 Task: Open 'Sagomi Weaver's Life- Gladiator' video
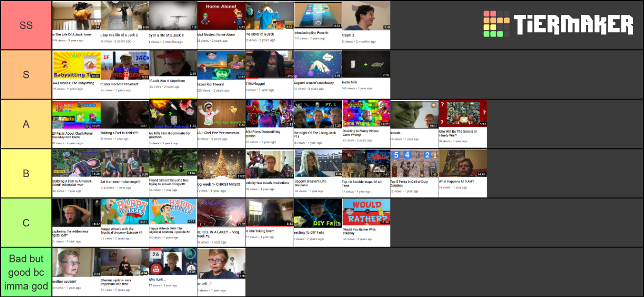318,173
